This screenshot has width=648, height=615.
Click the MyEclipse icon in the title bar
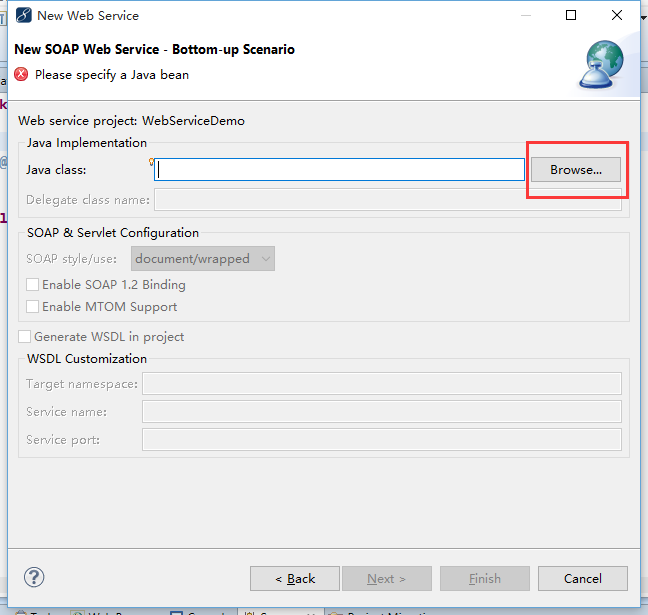pos(22,15)
